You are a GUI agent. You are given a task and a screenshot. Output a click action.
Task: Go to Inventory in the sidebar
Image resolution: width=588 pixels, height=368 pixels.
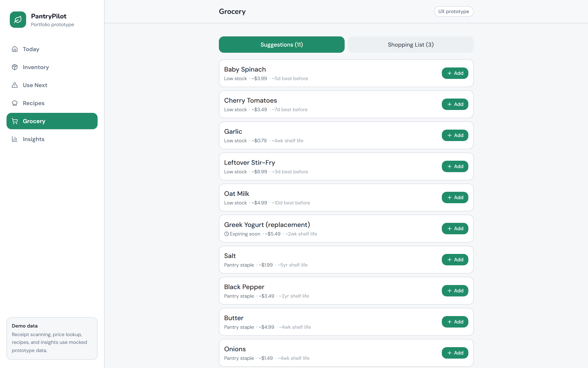pos(52,67)
